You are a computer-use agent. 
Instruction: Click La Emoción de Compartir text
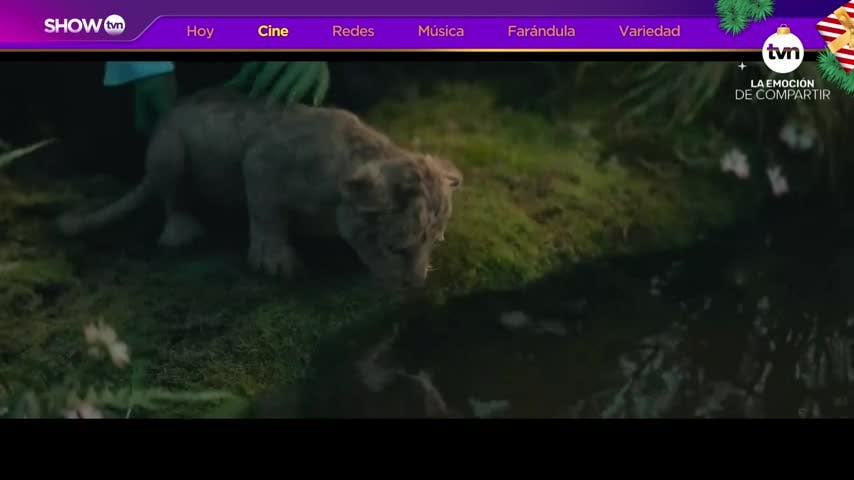[783, 90]
